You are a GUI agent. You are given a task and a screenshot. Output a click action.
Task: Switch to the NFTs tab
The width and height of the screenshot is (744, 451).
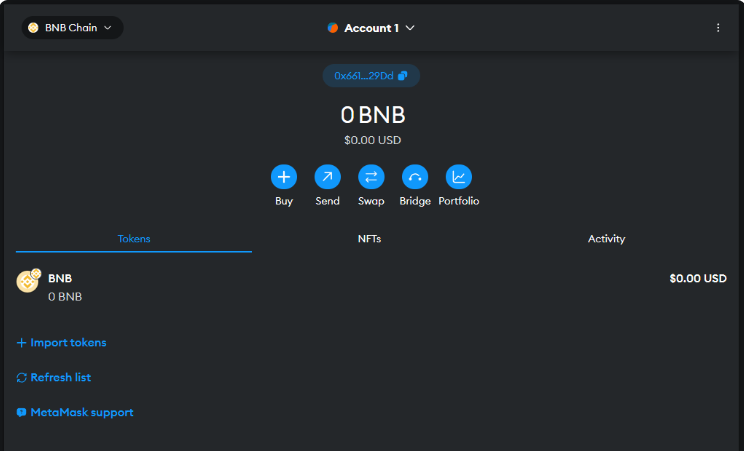point(369,239)
